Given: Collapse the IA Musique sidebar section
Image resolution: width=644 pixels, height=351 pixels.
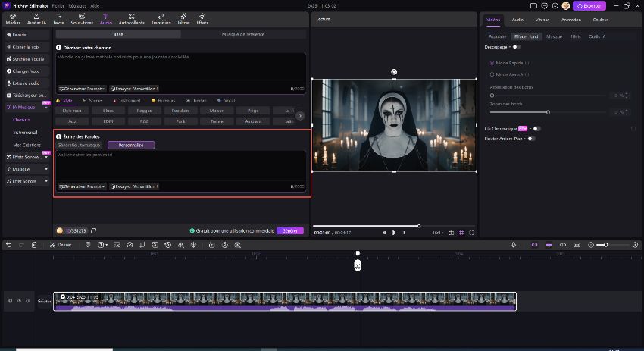Looking at the screenshot, I should [x=46, y=108].
